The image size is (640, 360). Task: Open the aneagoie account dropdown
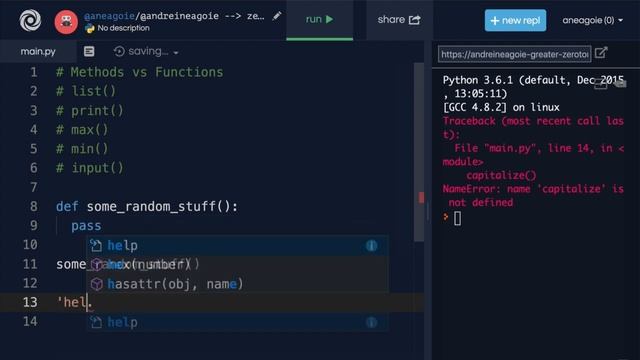pyautogui.click(x=592, y=20)
